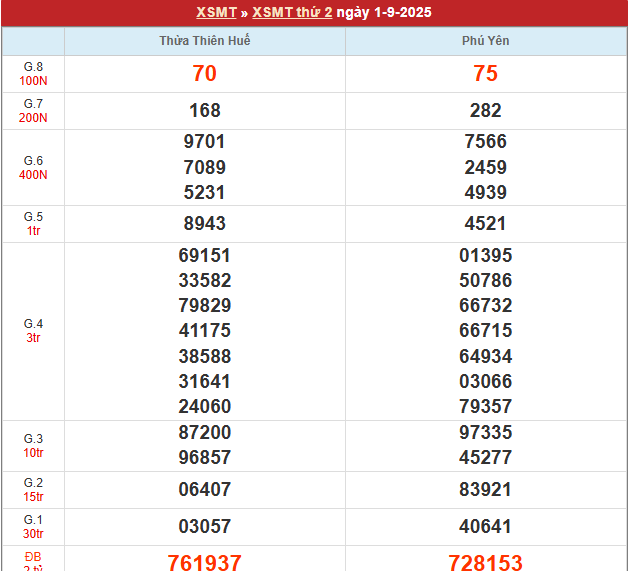Image resolution: width=629 pixels, height=571 pixels.
Task: Click G.4 number 33582
Action: (x=205, y=280)
